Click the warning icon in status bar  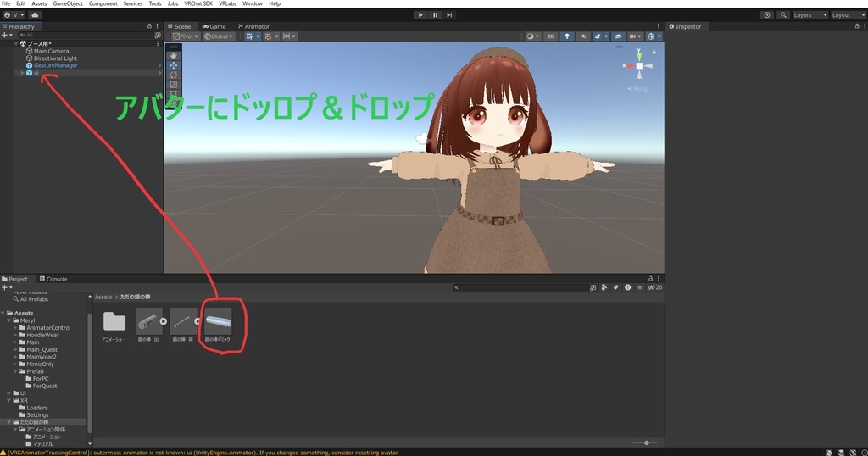3,452
